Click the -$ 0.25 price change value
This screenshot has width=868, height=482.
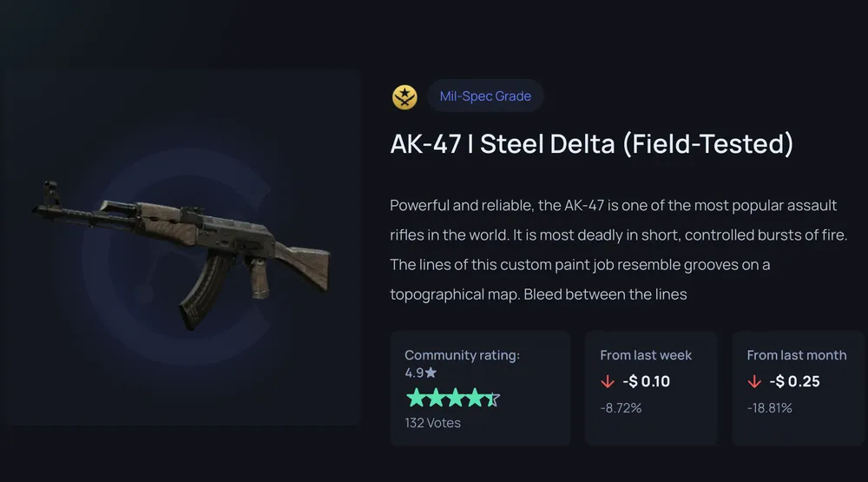pyautogui.click(x=794, y=381)
